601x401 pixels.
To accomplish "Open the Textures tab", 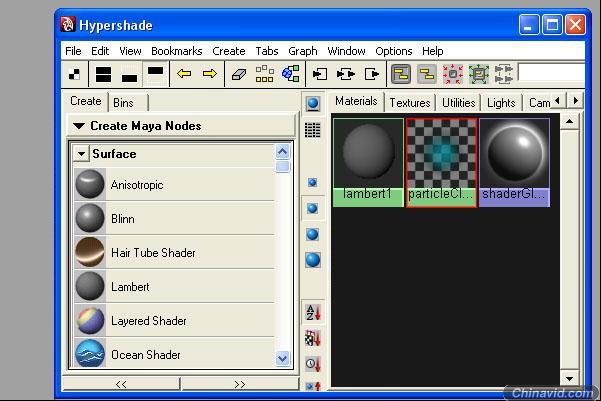I will [x=410, y=103].
